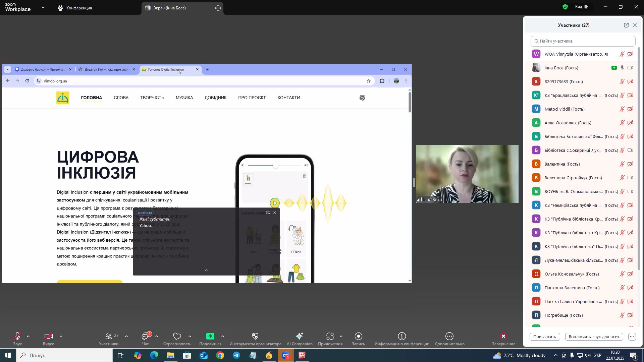
Task: Click the browser page vertical scrollbar
Action: [410, 102]
